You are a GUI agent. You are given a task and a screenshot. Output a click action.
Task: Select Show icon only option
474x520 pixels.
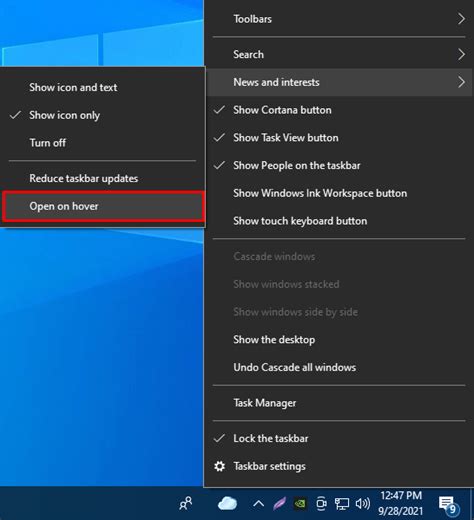103,115
